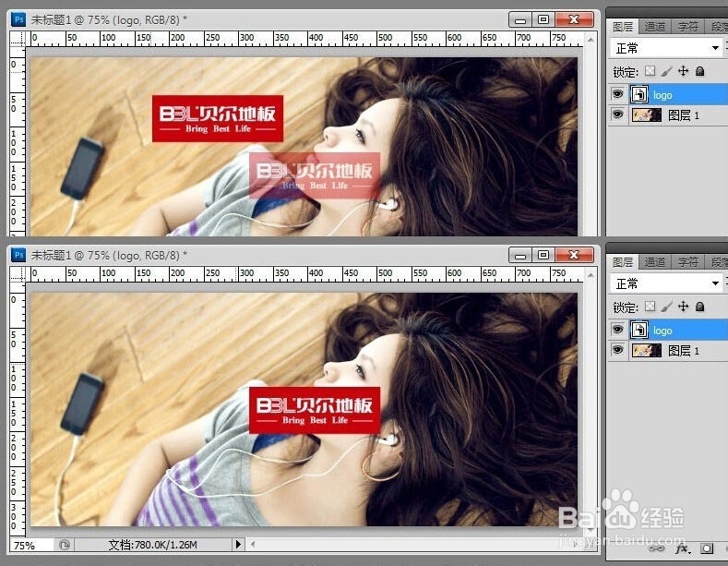Click the solid red logo in upper canvas

point(218,118)
